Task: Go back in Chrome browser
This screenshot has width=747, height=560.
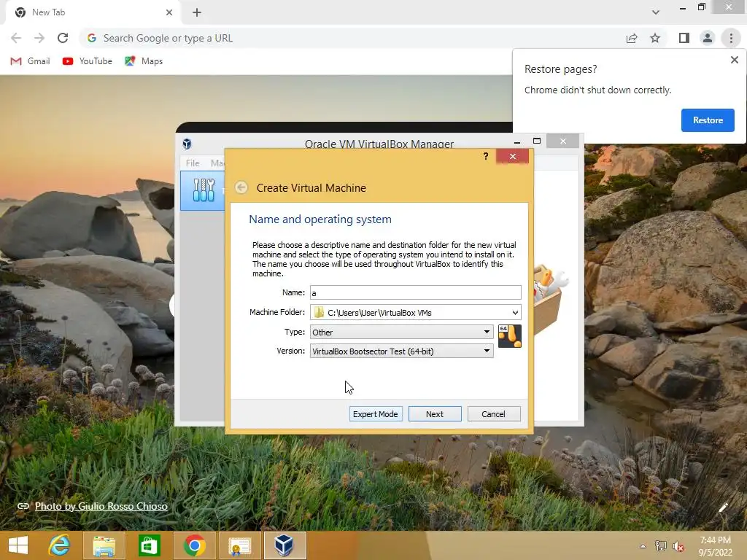Action: 16,38
